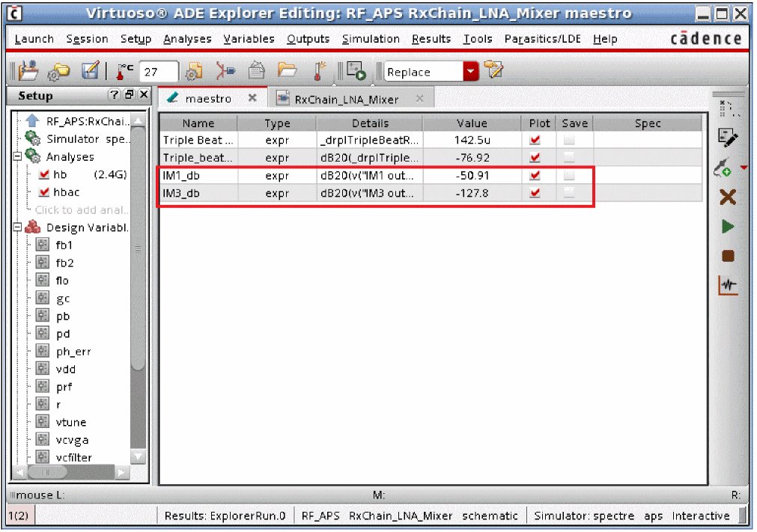Click the orange X delete output icon
This screenshot has width=757, height=532.
click(x=728, y=198)
